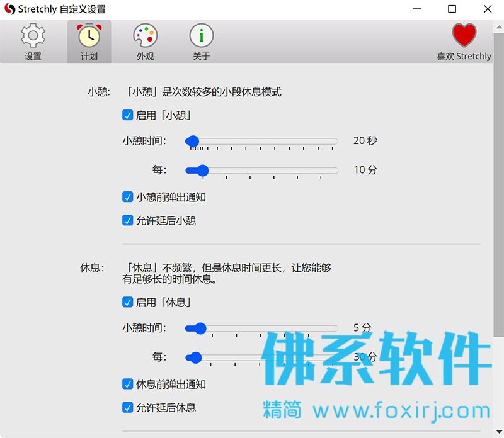Screen dimensions: 504x438
Task: Click the 小憩: section label
Action: click(99, 92)
